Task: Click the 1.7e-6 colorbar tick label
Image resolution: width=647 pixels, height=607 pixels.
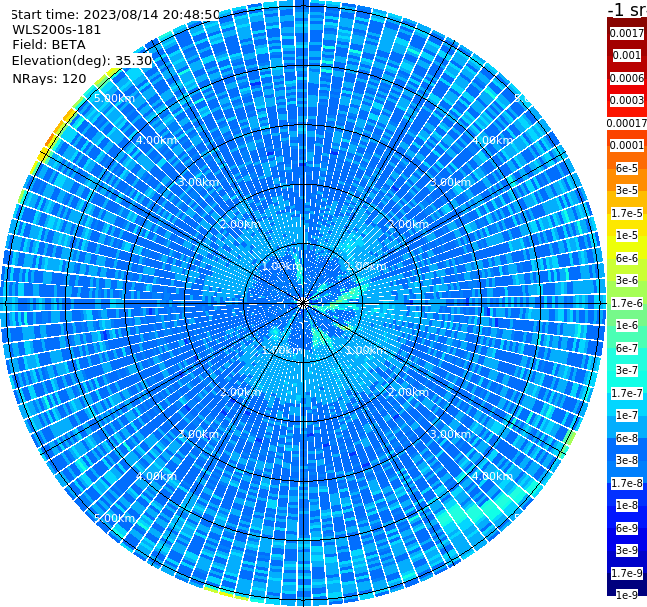Action: pyautogui.click(x=626, y=303)
